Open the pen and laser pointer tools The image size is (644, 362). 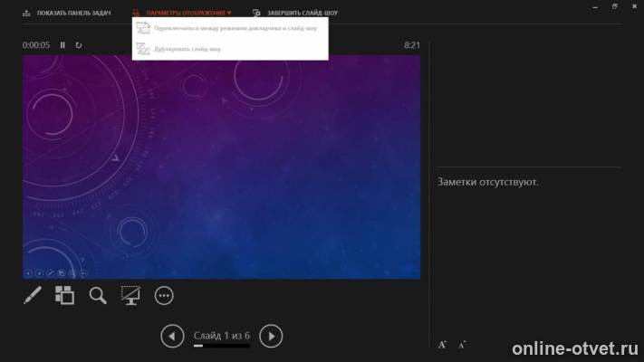coord(33,295)
